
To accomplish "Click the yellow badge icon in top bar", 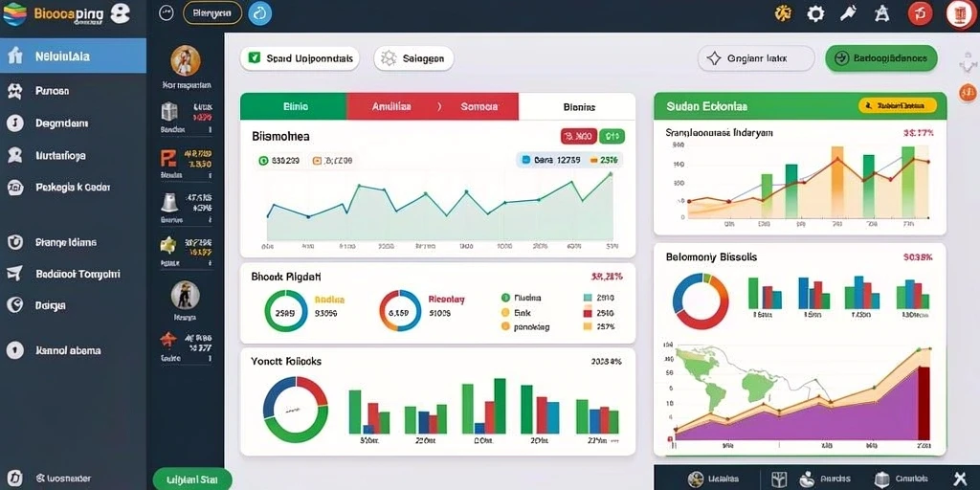I will point(783,13).
